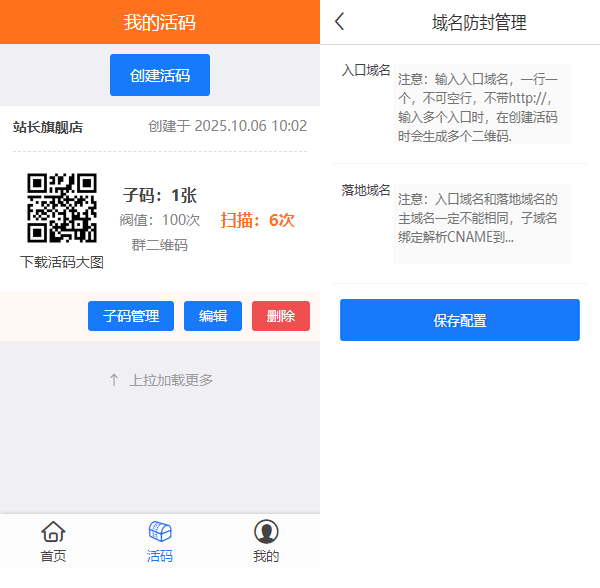The width and height of the screenshot is (600, 588).
Task: Tap the QR code image for 站长旗舰店
Action: (62, 208)
